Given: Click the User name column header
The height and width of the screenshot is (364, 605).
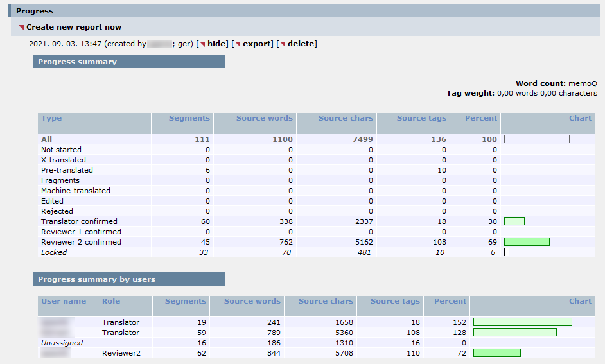Looking at the screenshot, I should pyautogui.click(x=64, y=301).
